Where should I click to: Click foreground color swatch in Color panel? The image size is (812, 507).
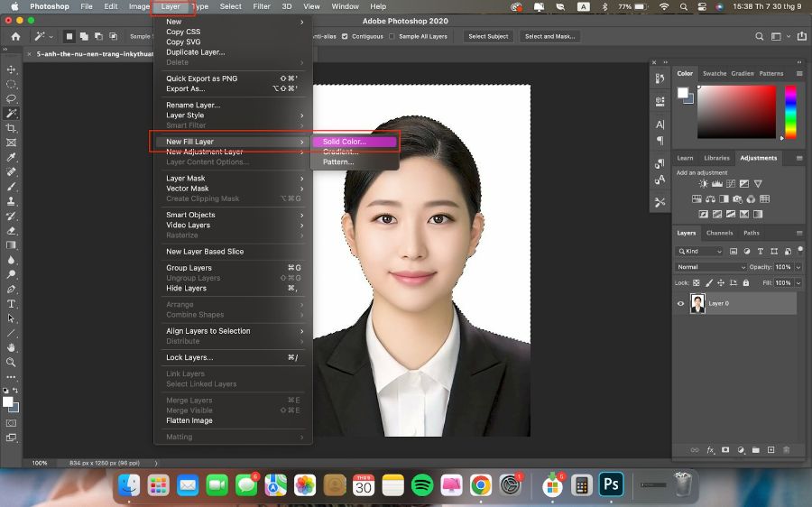click(x=683, y=93)
